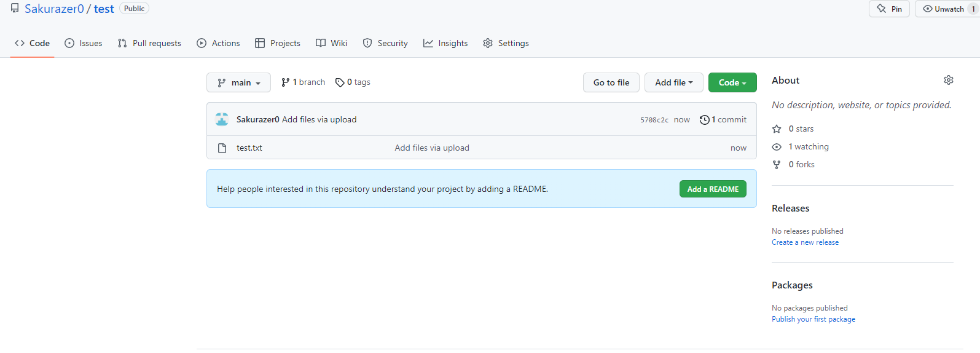Viewport: 980px width, 353px height.
Task: Open the Pull requests tab
Action: (149, 43)
